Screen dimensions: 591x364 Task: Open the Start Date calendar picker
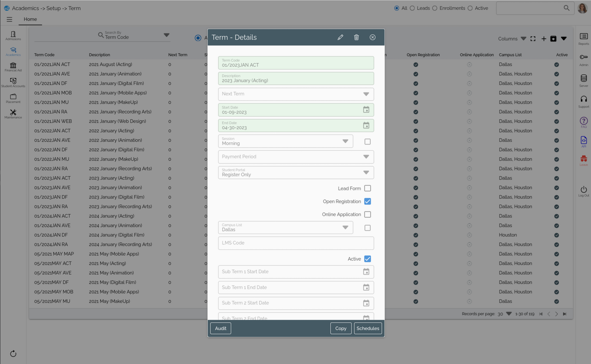[x=366, y=110]
